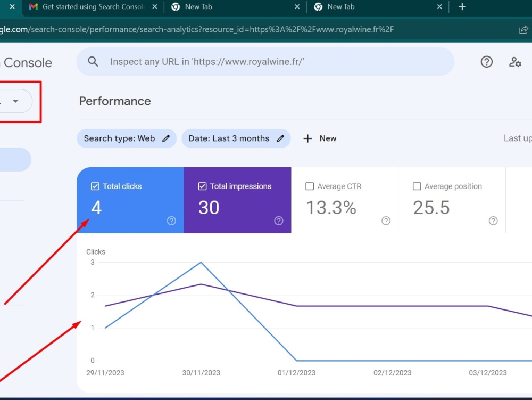Click the 01/12/2023 date label on chart axis
The image size is (532, 400).
(x=296, y=373)
